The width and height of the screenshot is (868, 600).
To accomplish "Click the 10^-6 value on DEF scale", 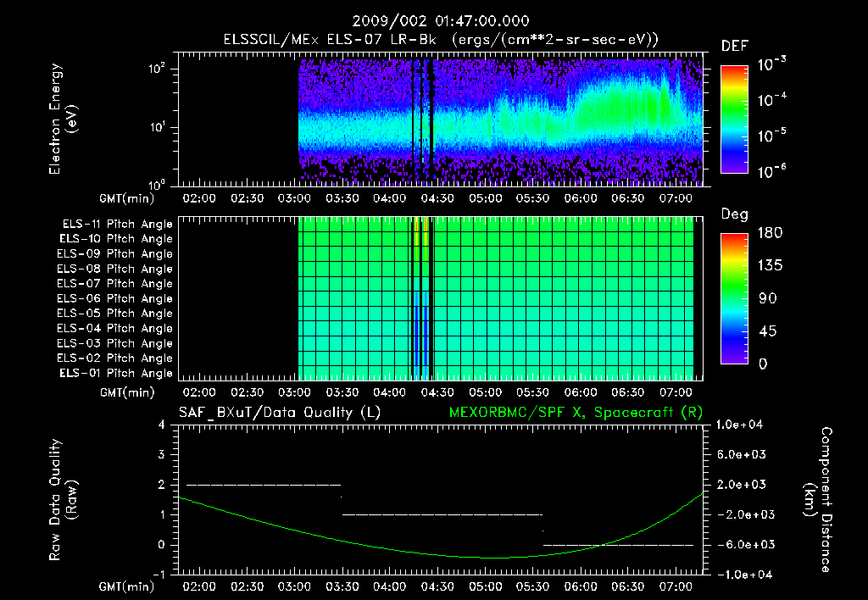I will pyautogui.click(x=771, y=171).
